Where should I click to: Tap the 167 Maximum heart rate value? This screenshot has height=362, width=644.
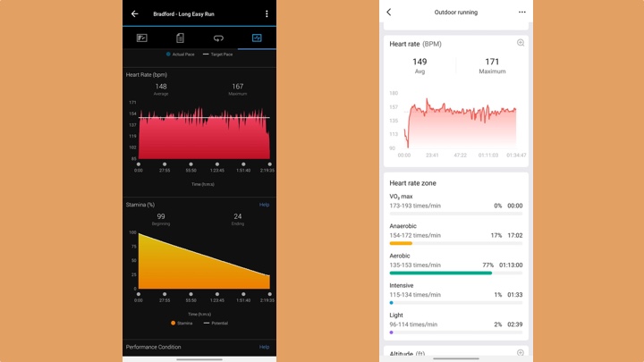coord(237,86)
